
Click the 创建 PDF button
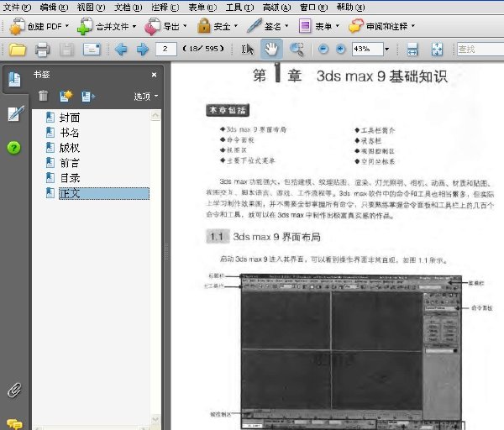34,26
